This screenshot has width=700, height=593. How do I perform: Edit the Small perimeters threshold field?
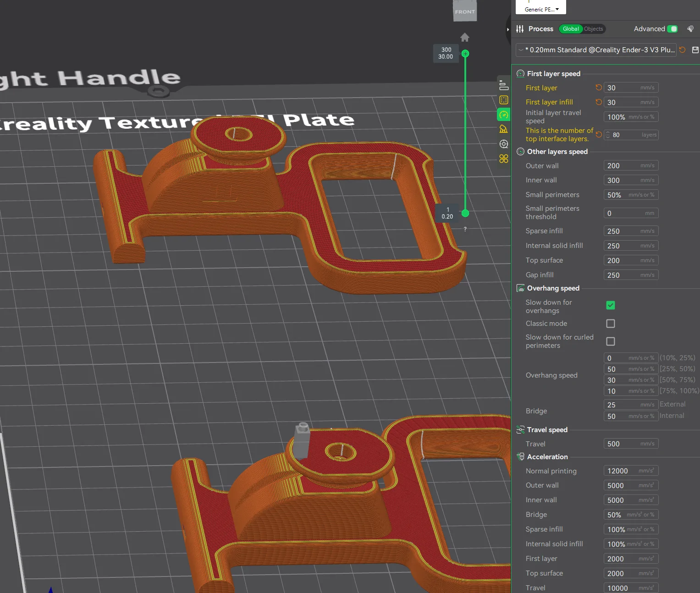[631, 213]
